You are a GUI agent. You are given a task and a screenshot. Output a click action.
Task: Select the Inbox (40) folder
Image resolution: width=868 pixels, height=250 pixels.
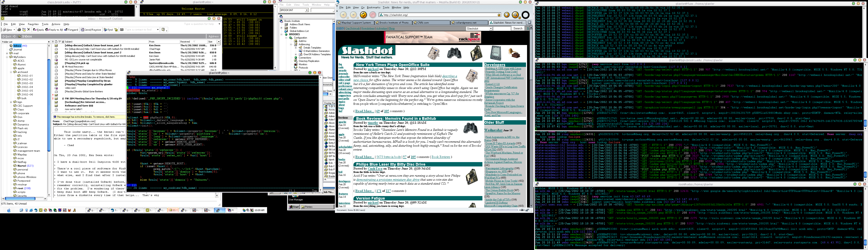[20, 46]
